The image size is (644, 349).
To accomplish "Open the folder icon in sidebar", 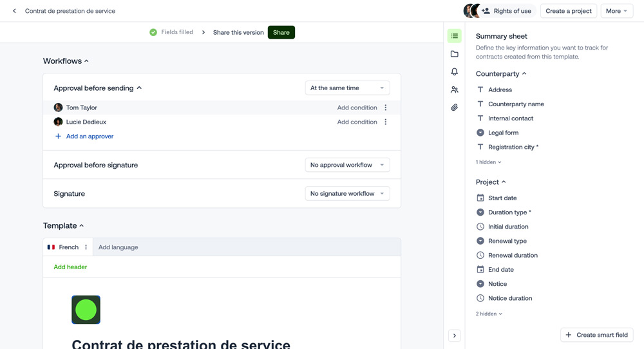I will tap(455, 54).
